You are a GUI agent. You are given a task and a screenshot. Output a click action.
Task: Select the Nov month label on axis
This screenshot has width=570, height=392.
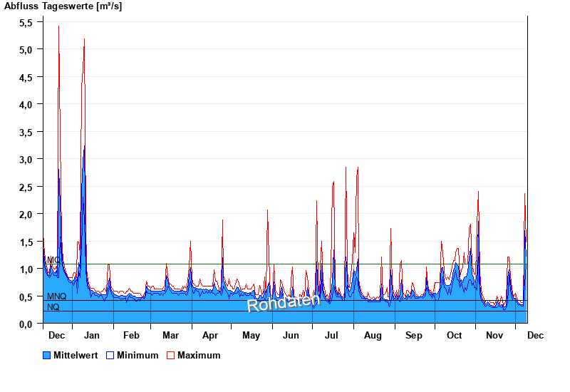pos(494,335)
